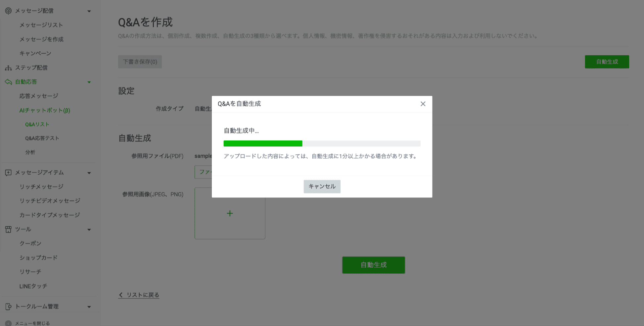
Task: Click the 自動応答 reply arrow icon
Action: click(x=8, y=81)
